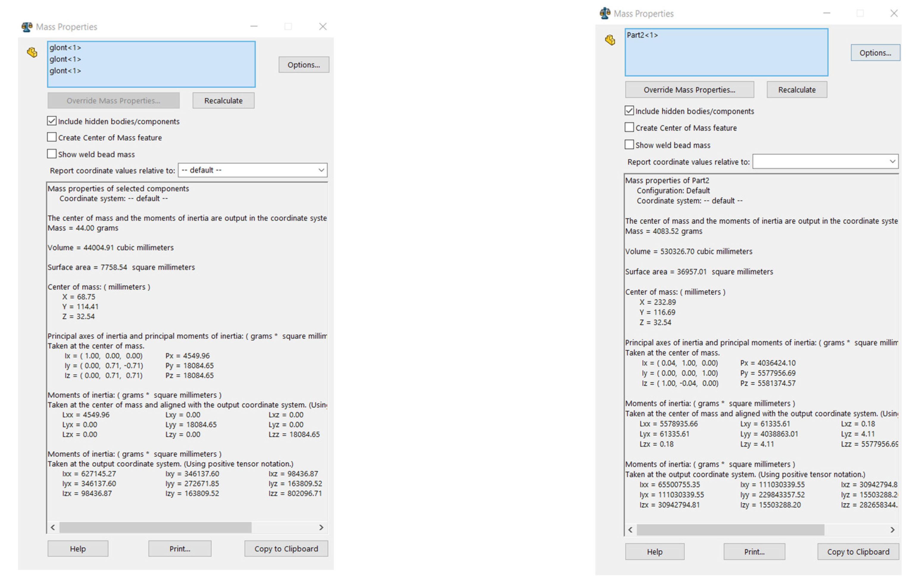The height and width of the screenshot is (588, 923).
Task: Uncheck Include hidden bodies in left dialog
Action: click(x=52, y=121)
